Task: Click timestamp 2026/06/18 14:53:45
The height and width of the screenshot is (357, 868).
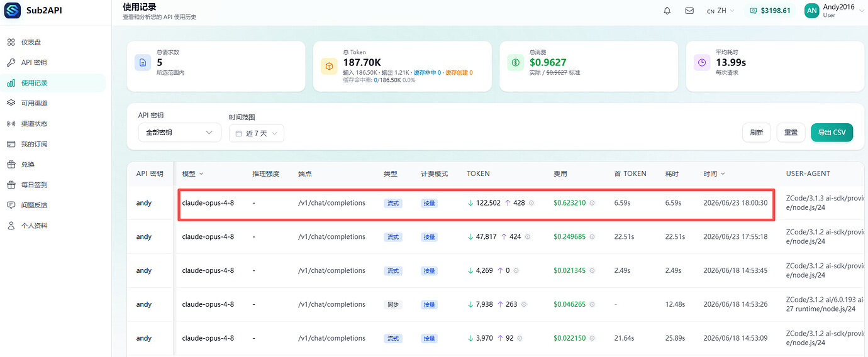Action: coord(735,271)
